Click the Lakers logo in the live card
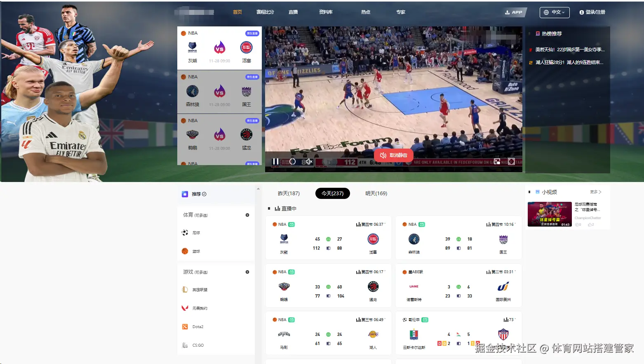Screen dimensions: 644x364 [x=373, y=334]
